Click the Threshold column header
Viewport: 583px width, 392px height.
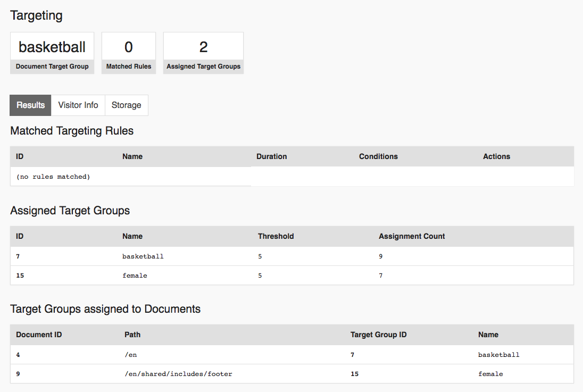pyautogui.click(x=276, y=236)
